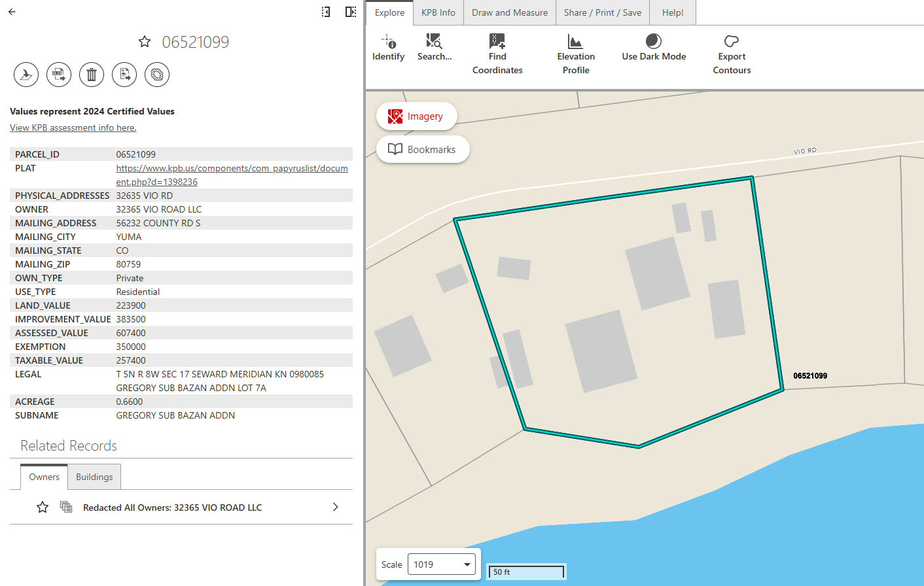Go back using the left arrow

[x=12, y=12]
